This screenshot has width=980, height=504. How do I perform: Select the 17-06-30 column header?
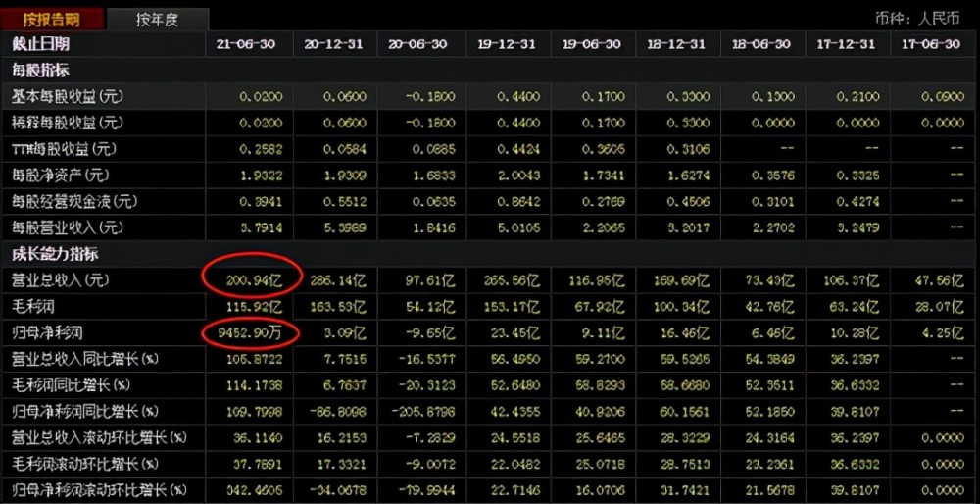pyautogui.click(x=931, y=44)
